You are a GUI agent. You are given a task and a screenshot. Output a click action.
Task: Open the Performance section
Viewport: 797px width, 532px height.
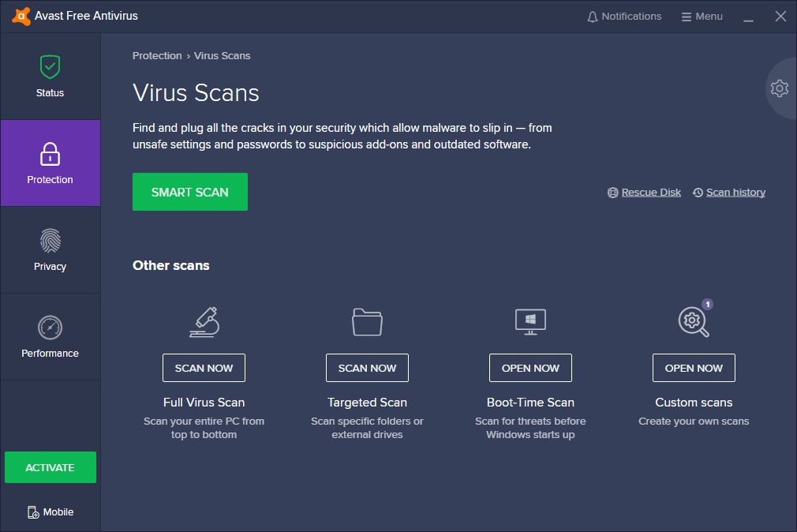click(50, 336)
